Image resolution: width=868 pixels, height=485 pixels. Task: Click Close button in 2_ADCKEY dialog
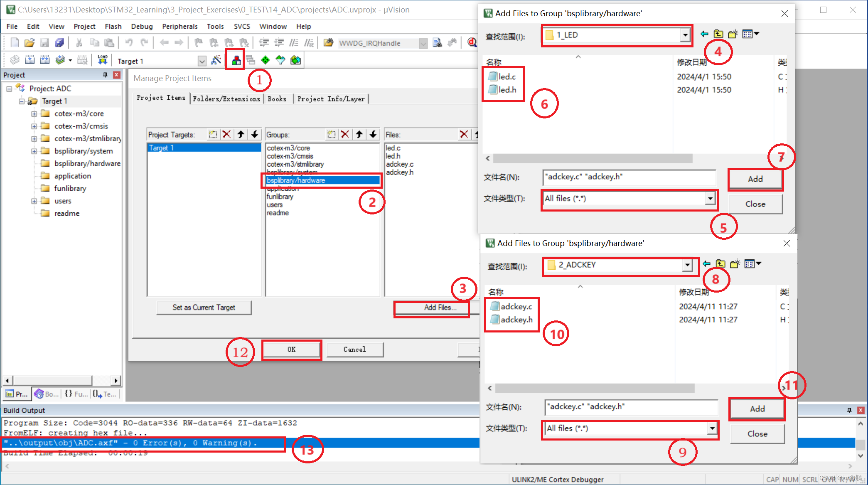click(757, 434)
